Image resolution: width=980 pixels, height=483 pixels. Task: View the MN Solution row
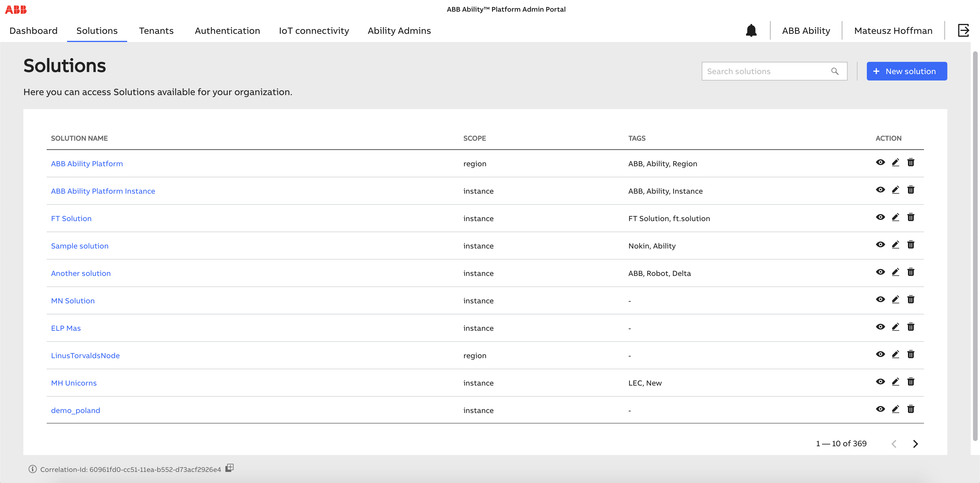(880, 299)
